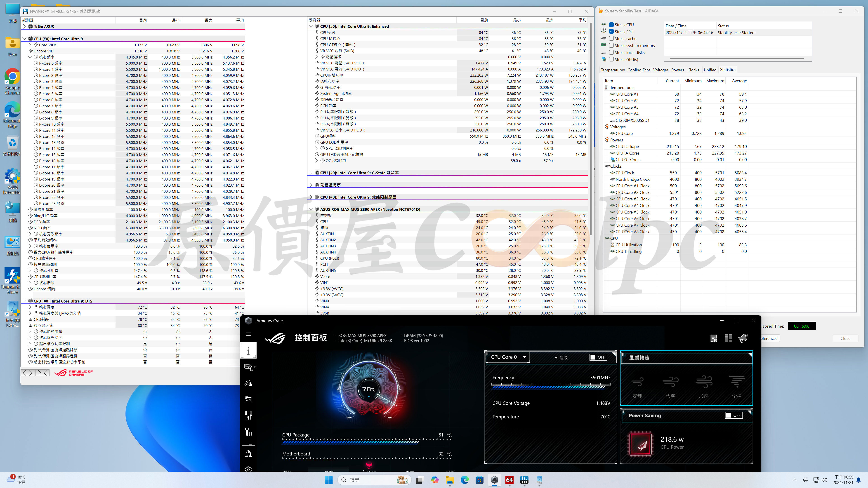
Task: Collapse the 核心頻率 tree node
Action: point(30,57)
